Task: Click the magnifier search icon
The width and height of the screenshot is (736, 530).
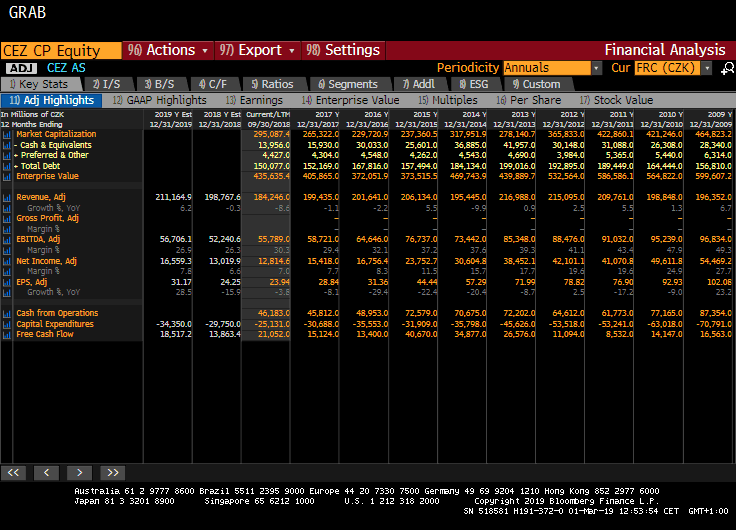Action: click(x=727, y=69)
